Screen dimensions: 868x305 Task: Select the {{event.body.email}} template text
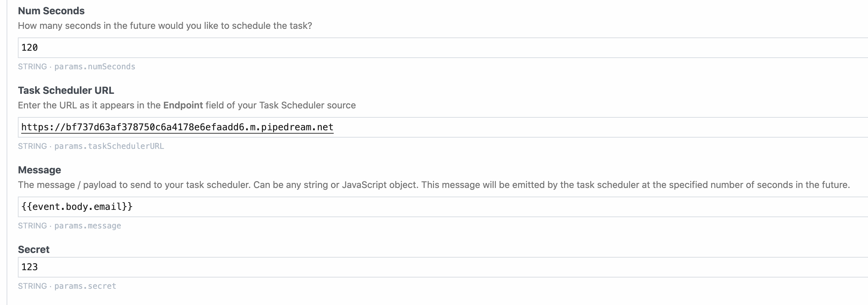click(x=76, y=207)
